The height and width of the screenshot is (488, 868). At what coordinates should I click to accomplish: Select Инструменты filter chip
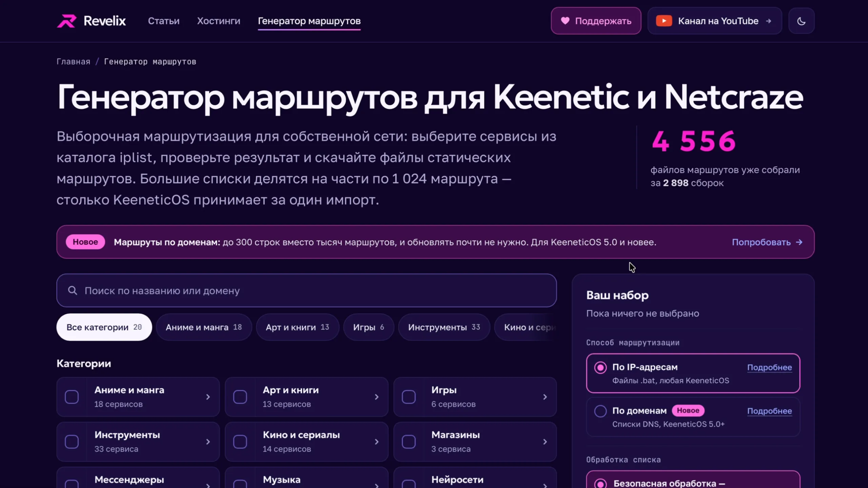tap(444, 327)
